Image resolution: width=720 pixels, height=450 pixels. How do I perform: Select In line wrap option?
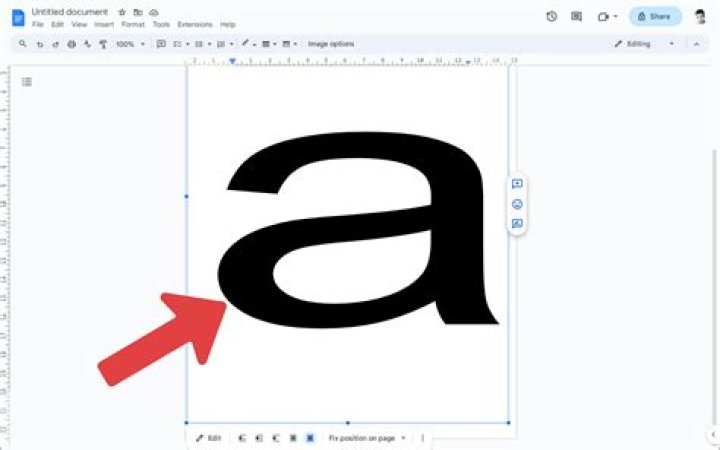[x=242, y=438]
